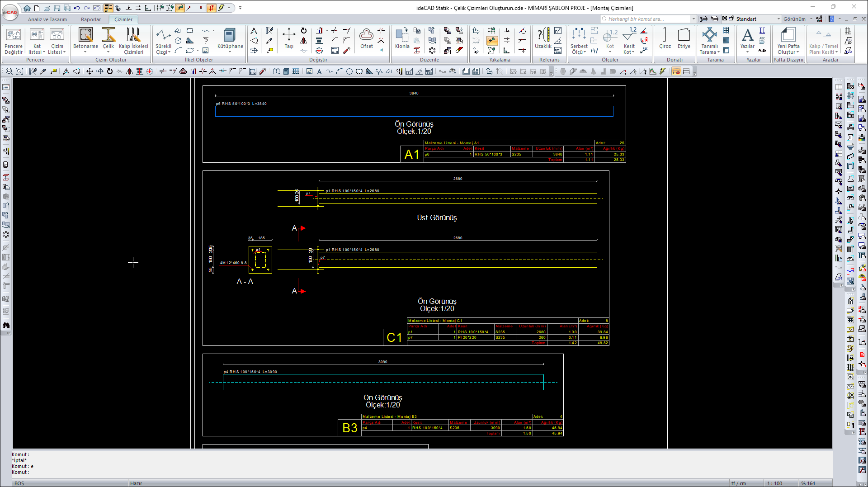The width and height of the screenshot is (868, 487).
Task: Toggle the highlighted snap mode in Yakalama
Action: point(491,41)
